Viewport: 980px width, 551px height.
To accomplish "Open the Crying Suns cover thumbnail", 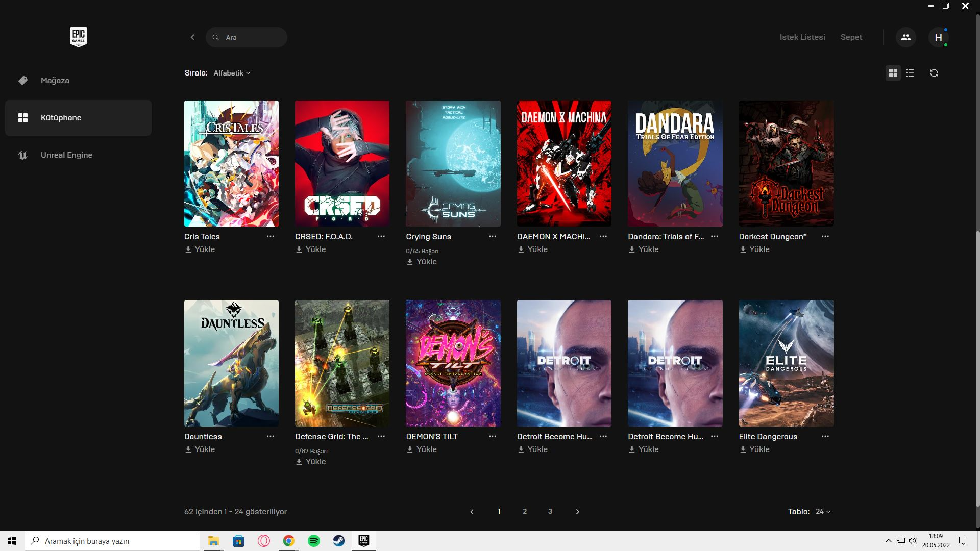I will pos(453,163).
